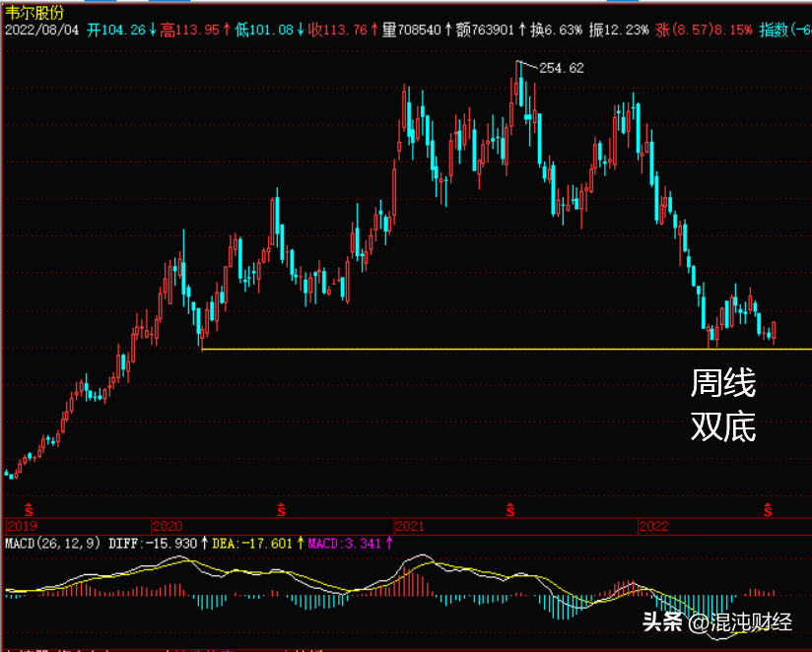Image resolution: width=812 pixels, height=652 pixels.
Task: Click the turnover 换6.63% value
Action: [x=556, y=30]
